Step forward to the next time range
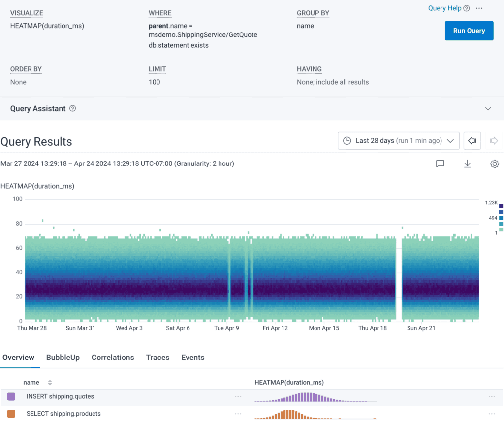 pos(494,141)
